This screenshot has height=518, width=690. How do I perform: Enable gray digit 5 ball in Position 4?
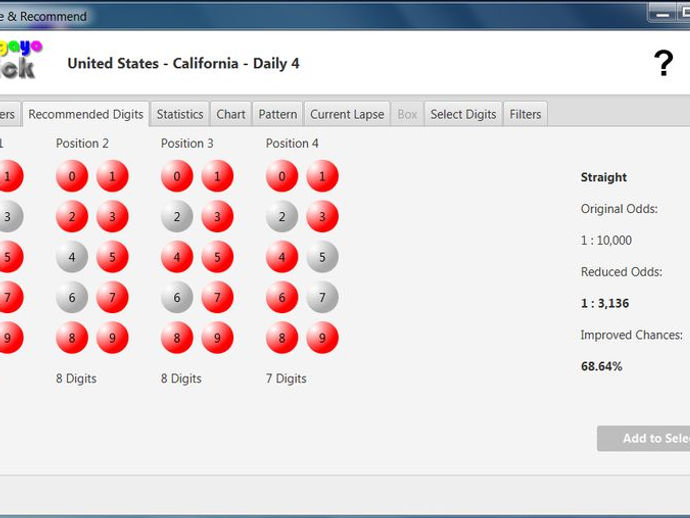click(x=323, y=257)
